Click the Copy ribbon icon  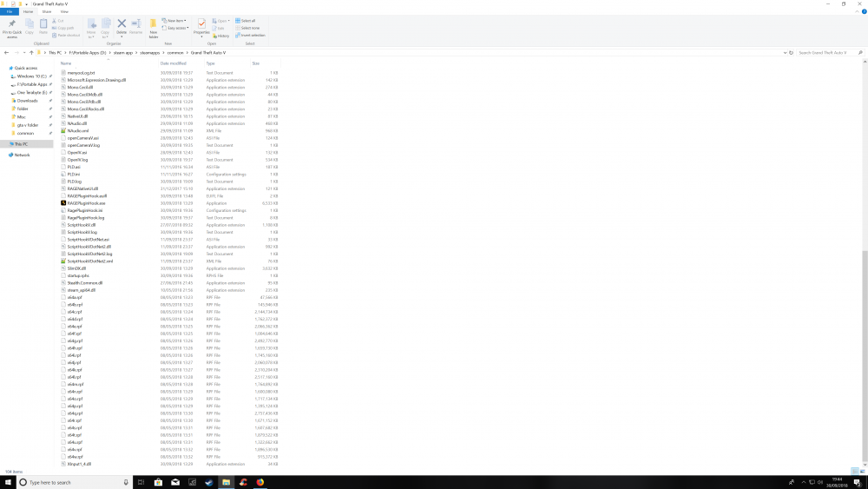(x=30, y=24)
